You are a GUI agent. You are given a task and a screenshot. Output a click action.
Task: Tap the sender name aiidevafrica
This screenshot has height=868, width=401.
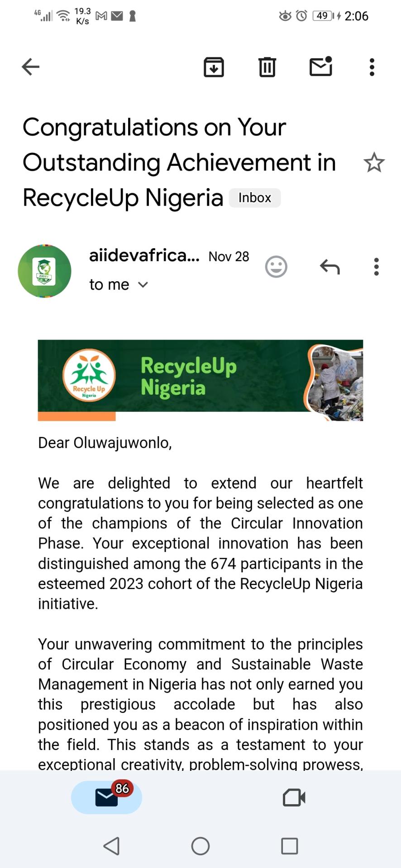pyautogui.click(x=144, y=256)
